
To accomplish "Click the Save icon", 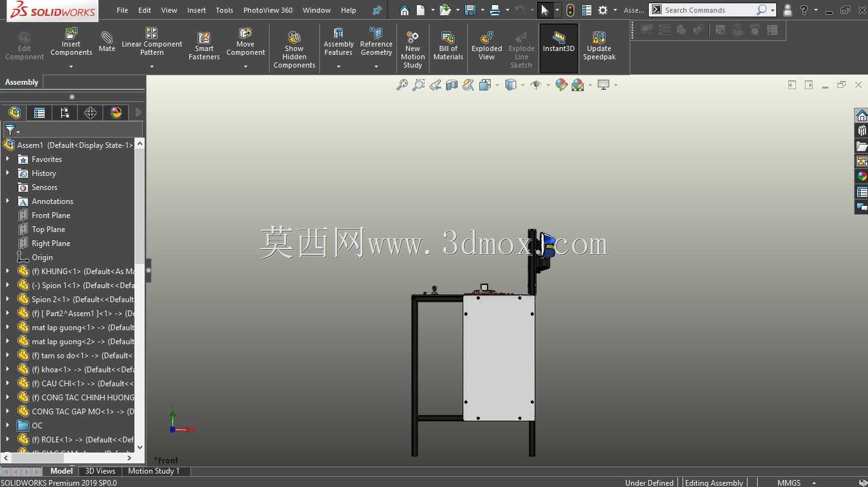I will pos(470,10).
